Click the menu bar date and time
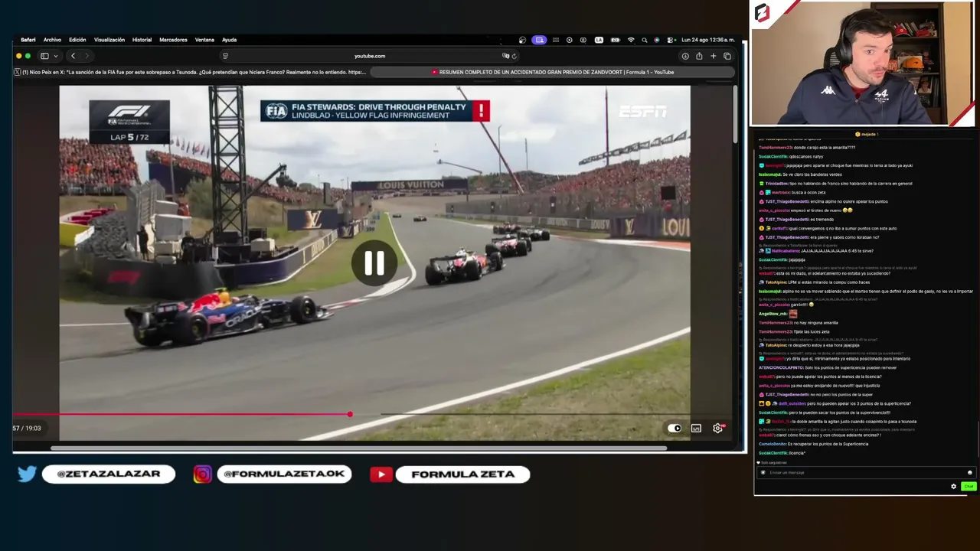Image resolution: width=980 pixels, height=551 pixels. (x=707, y=40)
